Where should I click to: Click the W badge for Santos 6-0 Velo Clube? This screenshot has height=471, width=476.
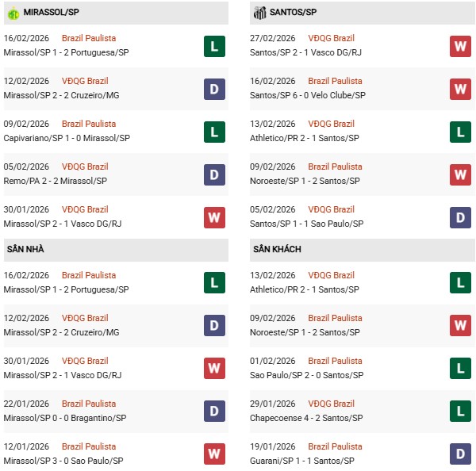tap(460, 89)
